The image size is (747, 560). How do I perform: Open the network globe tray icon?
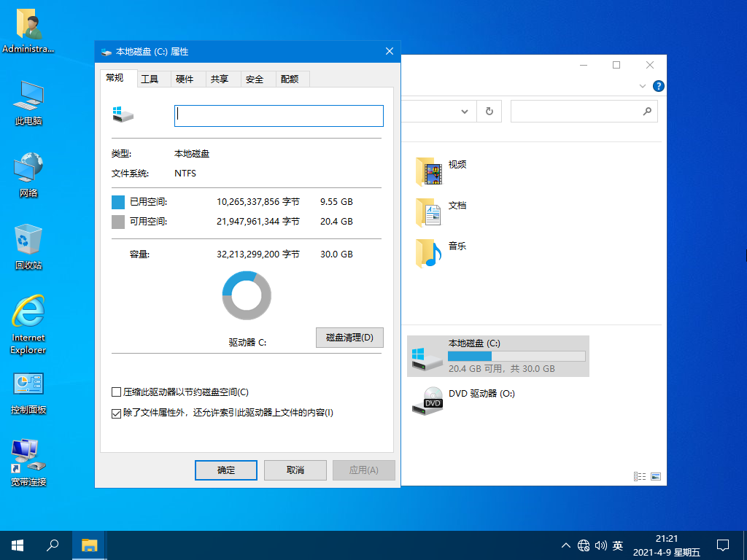pyautogui.click(x=584, y=545)
